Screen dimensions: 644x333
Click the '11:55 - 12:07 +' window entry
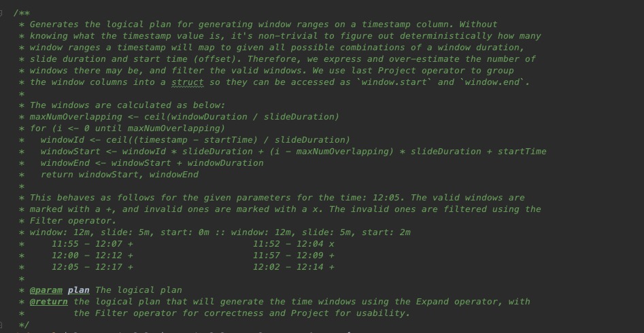coord(92,244)
